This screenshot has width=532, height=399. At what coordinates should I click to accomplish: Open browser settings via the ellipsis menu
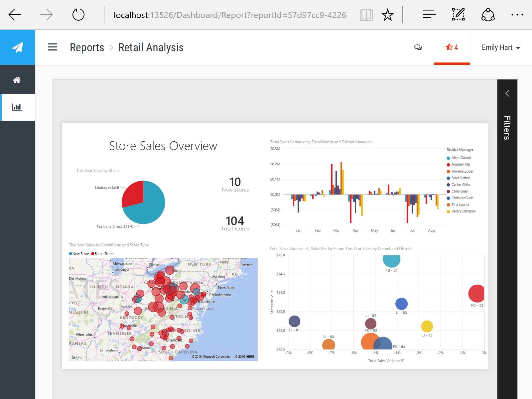[x=517, y=14]
